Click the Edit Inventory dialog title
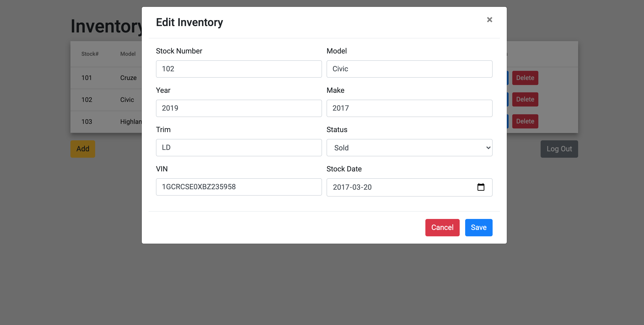This screenshot has width=644, height=325. 189,22
